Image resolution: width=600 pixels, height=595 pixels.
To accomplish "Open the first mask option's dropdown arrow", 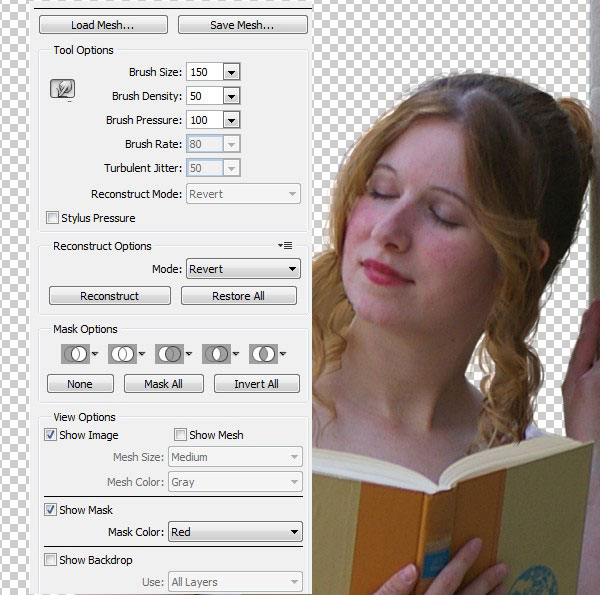I will [x=95, y=354].
